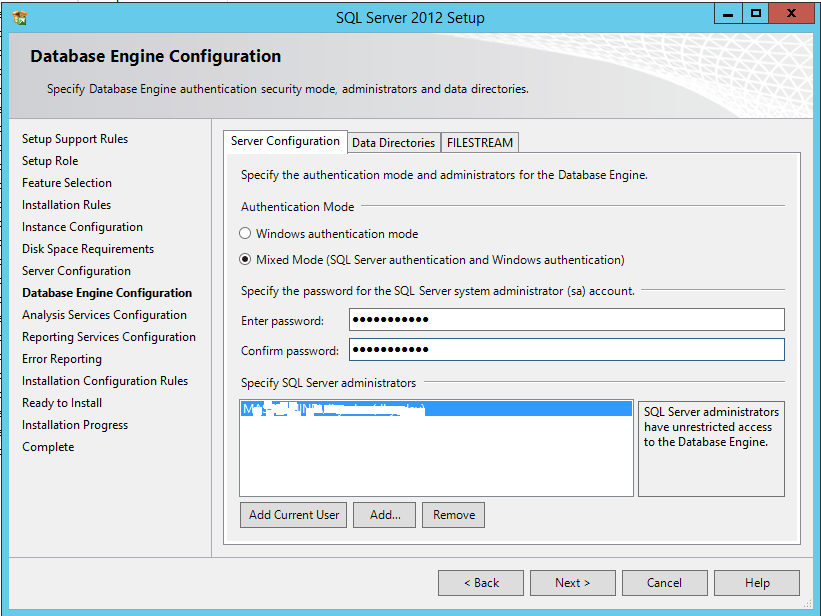Click the Confirm password field
821x616 pixels.
click(566, 350)
